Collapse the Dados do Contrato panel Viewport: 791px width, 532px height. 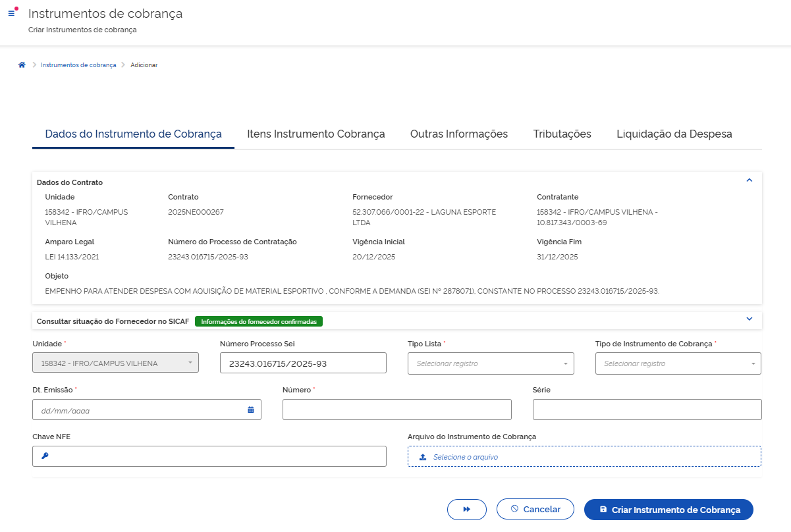click(749, 180)
